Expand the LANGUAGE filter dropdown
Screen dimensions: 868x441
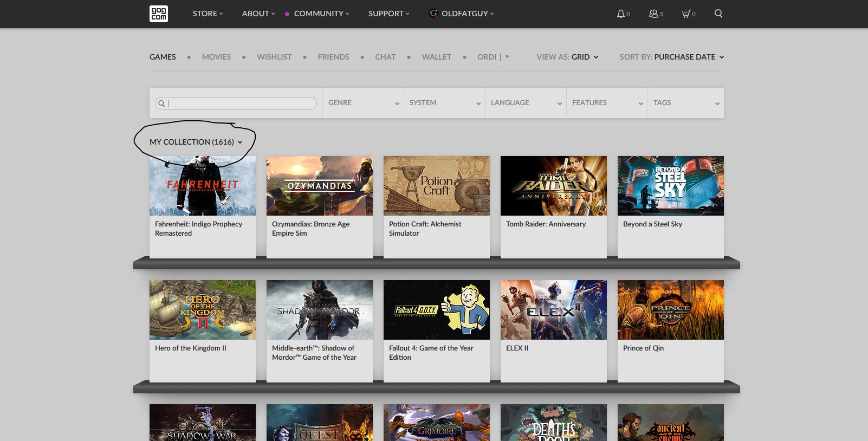526,103
